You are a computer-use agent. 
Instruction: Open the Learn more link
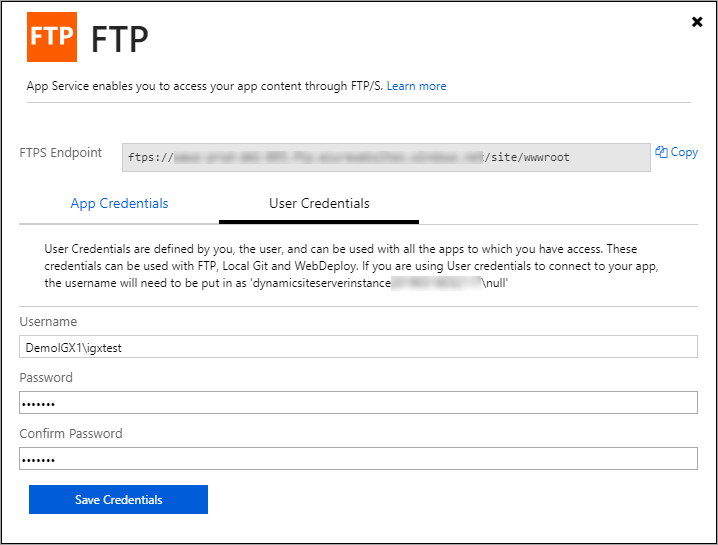coord(416,86)
